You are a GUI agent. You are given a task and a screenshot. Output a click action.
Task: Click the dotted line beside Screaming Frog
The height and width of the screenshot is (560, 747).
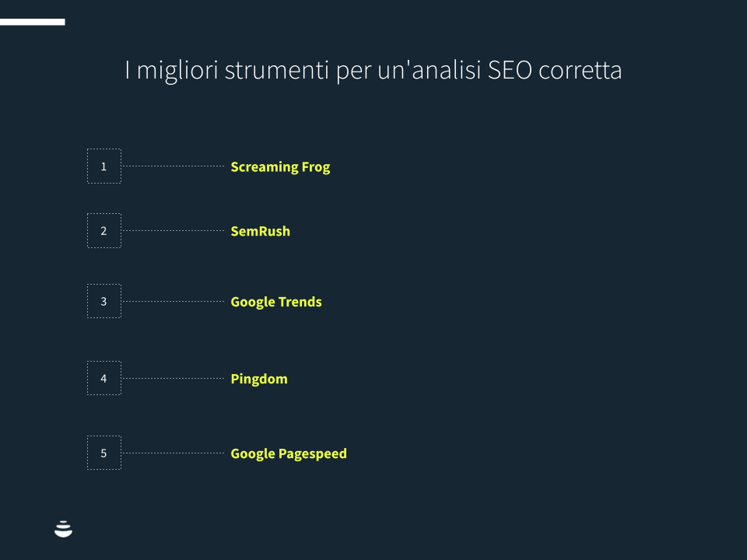click(x=173, y=166)
